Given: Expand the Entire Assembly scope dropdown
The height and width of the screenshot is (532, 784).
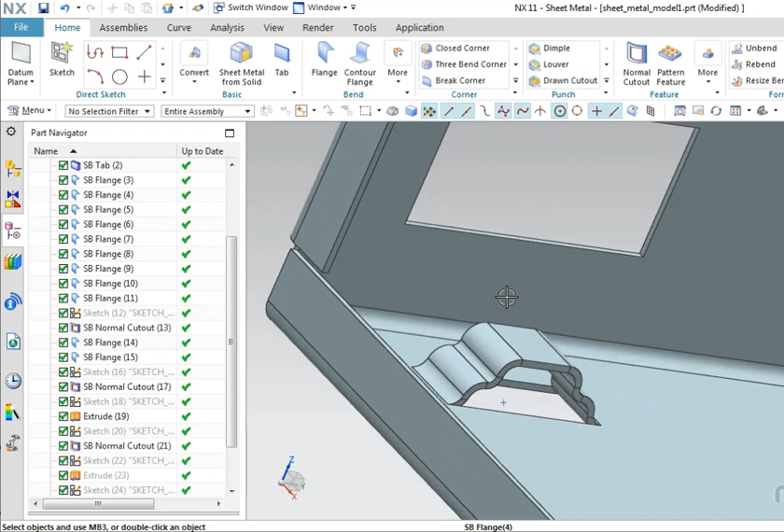Looking at the screenshot, I should pos(207,111).
